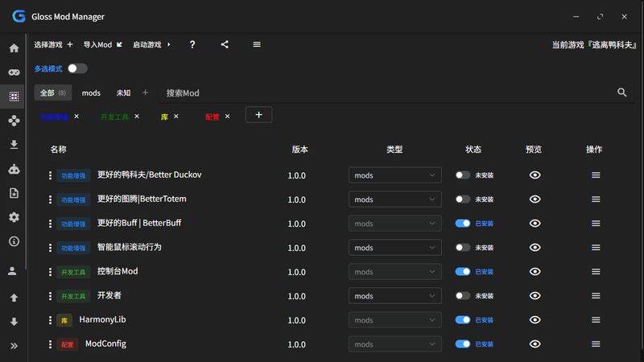Open help question mark icon
The width and height of the screenshot is (644, 362).
[x=192, y=45]
